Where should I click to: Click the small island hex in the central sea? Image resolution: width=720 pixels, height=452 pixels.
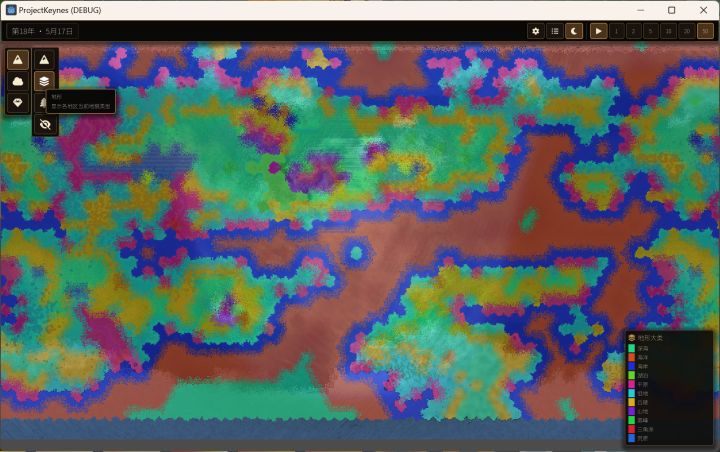point(356,253)
